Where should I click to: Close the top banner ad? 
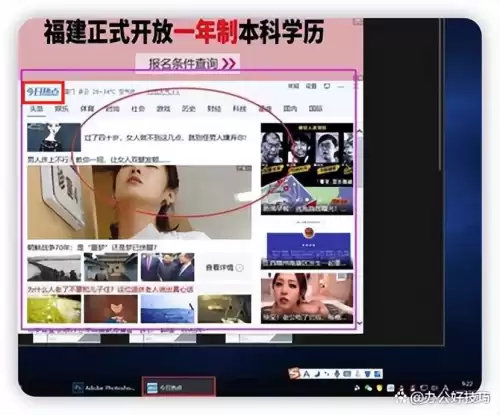358,21
